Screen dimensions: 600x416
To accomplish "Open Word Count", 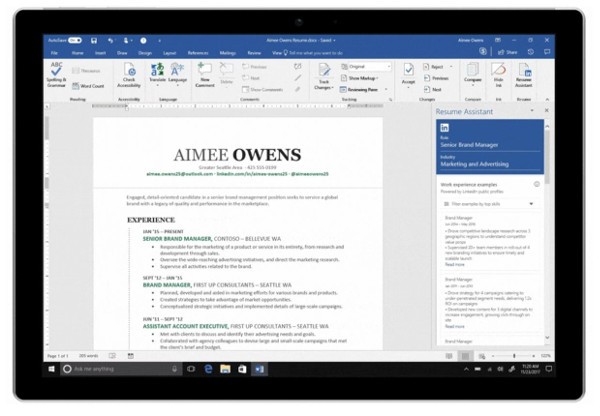I will (x=88, y=86).
